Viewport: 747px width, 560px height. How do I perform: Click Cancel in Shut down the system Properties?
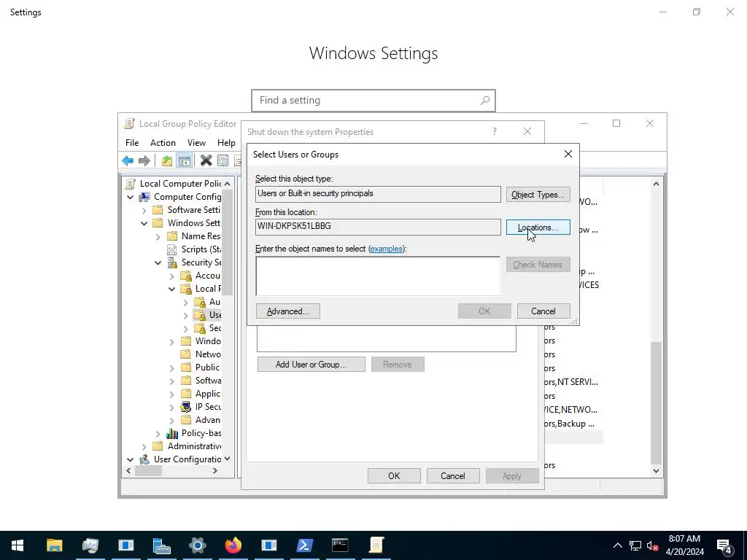452,475
